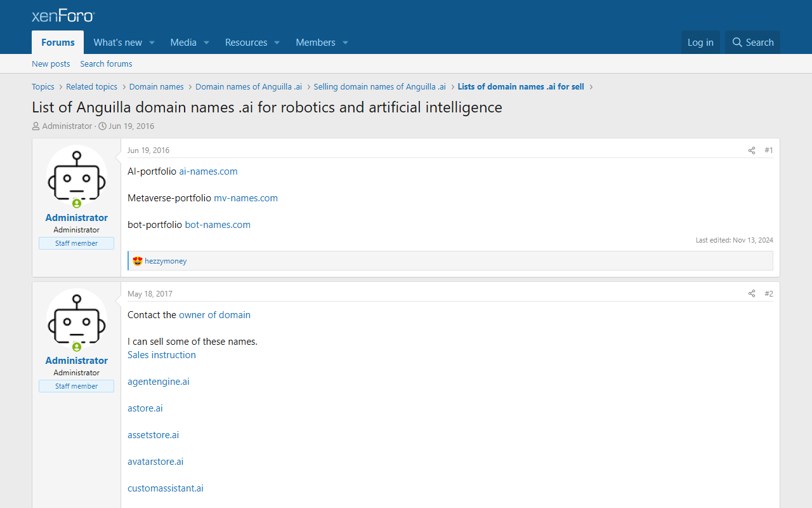Screen dimensions: 812x508
Task: Open Search forums link
Action: [x=106, y=63]
